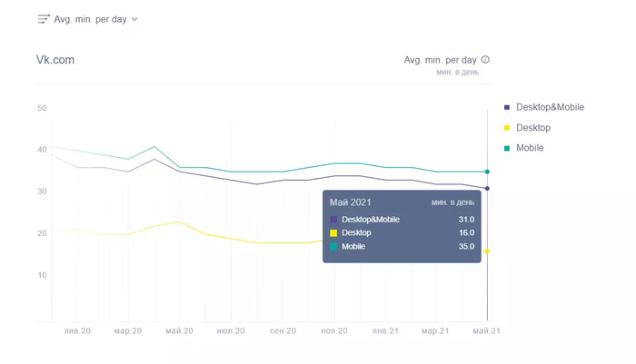636x364 pixels.
Task: Click the Mobile row in the tooltip
Action: coord(401,246)
